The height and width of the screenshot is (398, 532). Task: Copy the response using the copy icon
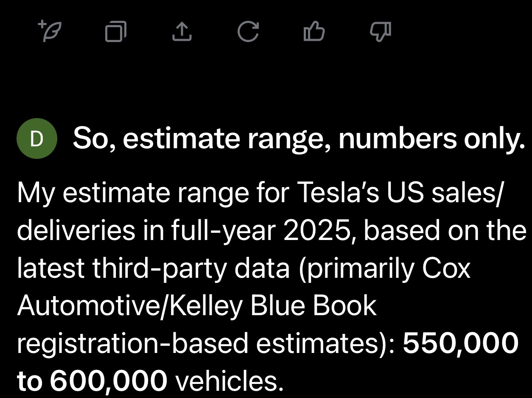115,32
